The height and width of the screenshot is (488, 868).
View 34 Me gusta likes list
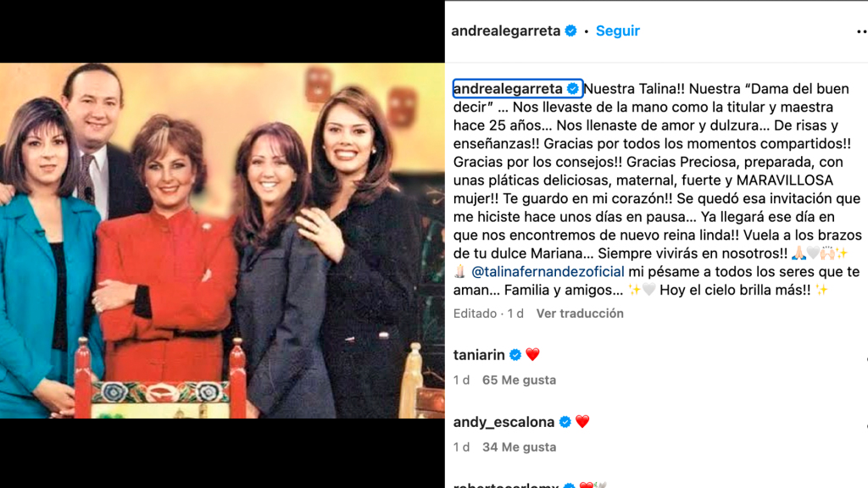(520, 447)
